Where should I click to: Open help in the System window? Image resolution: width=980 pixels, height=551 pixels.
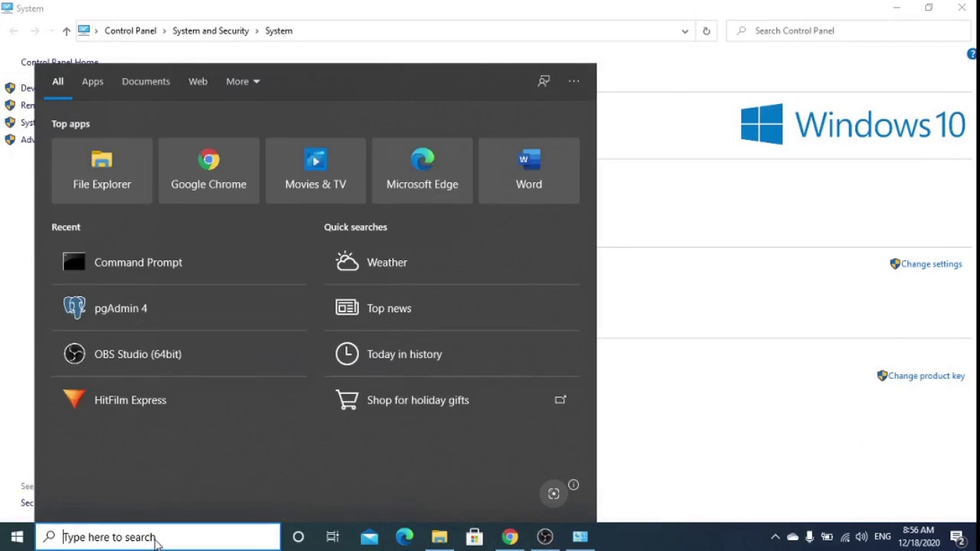(x=972, y=54)
